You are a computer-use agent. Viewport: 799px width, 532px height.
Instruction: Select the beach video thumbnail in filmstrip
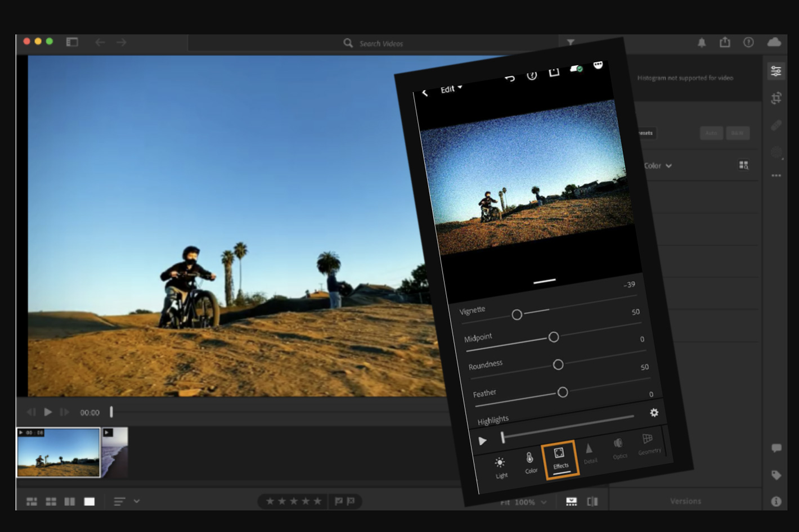click(x=115, y=453)
